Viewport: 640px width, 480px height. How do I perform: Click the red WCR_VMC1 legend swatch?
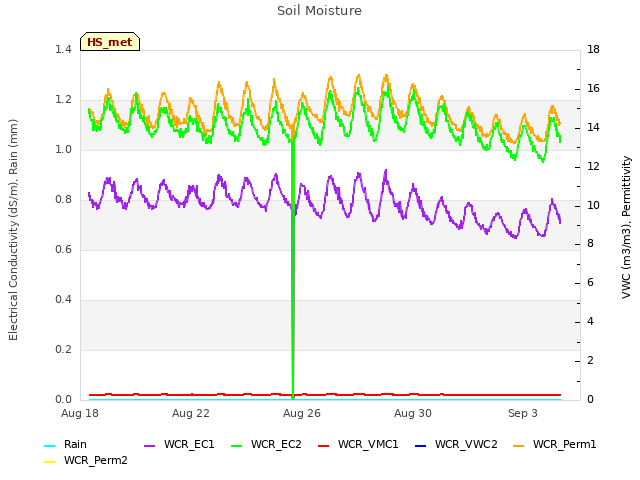[323, 445]
